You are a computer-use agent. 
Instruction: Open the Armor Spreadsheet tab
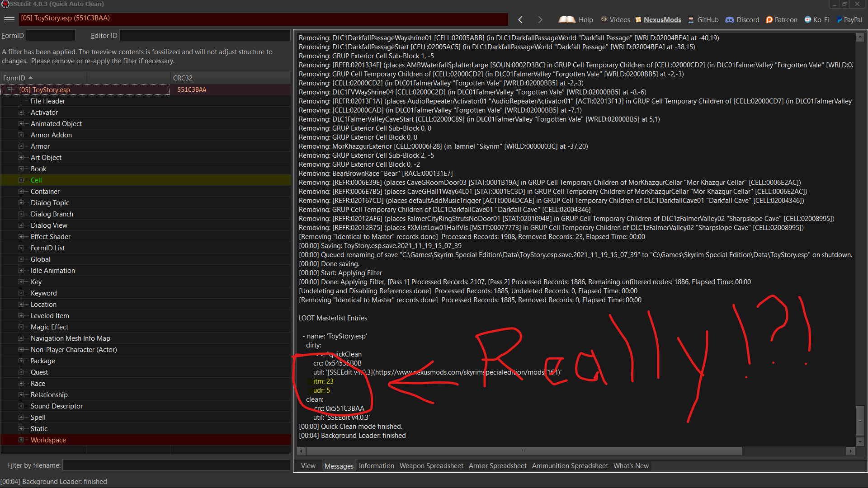pyautogui.click(x=498, y=466)
